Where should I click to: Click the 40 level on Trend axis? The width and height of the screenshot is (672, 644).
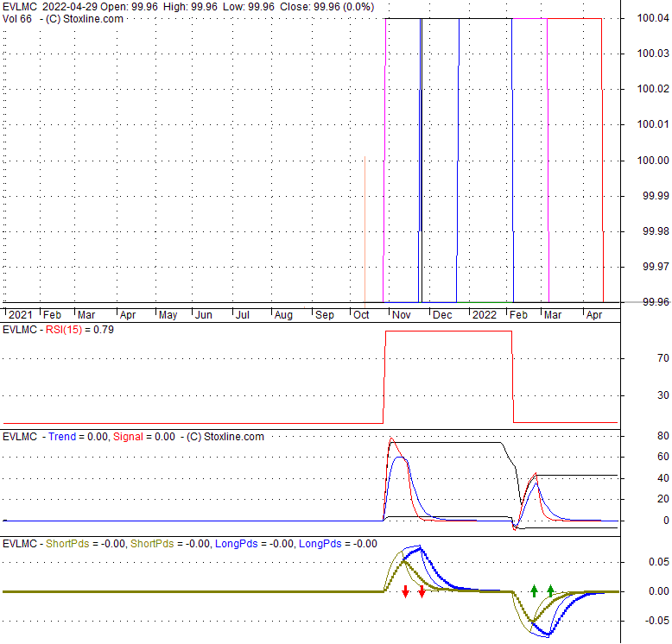tap(663, 478)
